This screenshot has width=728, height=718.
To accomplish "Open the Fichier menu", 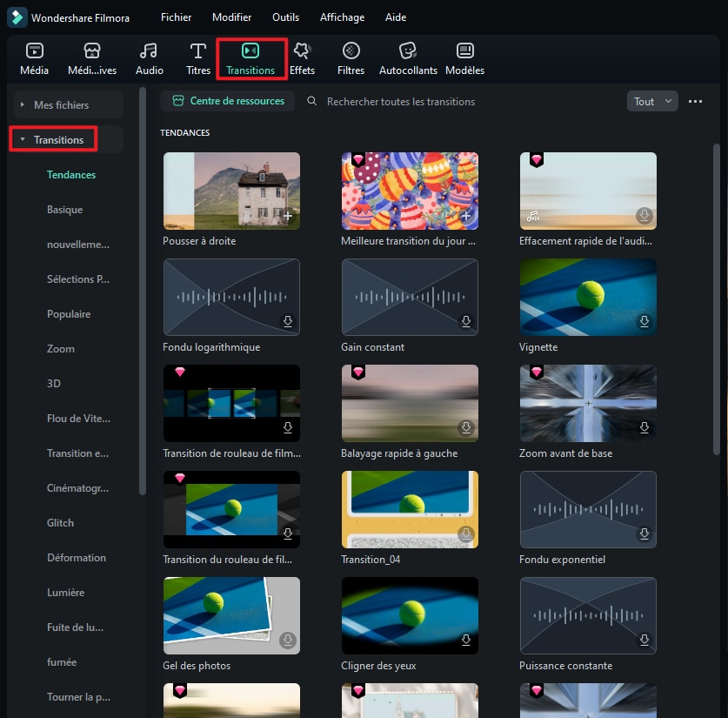I will pyautogui.click(x=176, y=17).
